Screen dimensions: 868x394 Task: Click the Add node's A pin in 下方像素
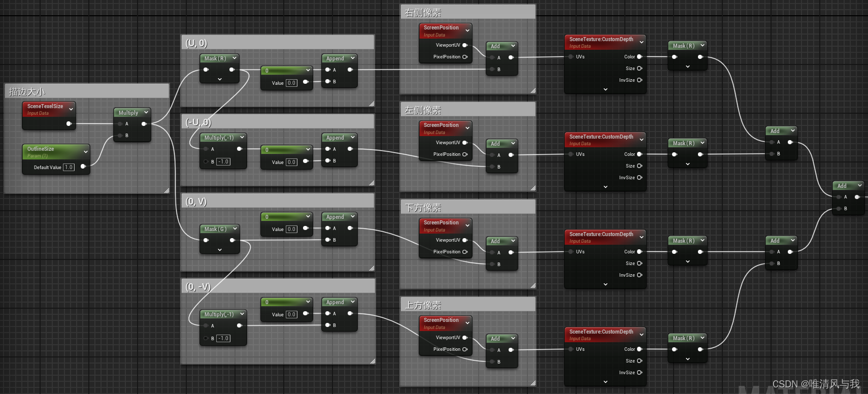pyautogui.click(x=492, y=252)
